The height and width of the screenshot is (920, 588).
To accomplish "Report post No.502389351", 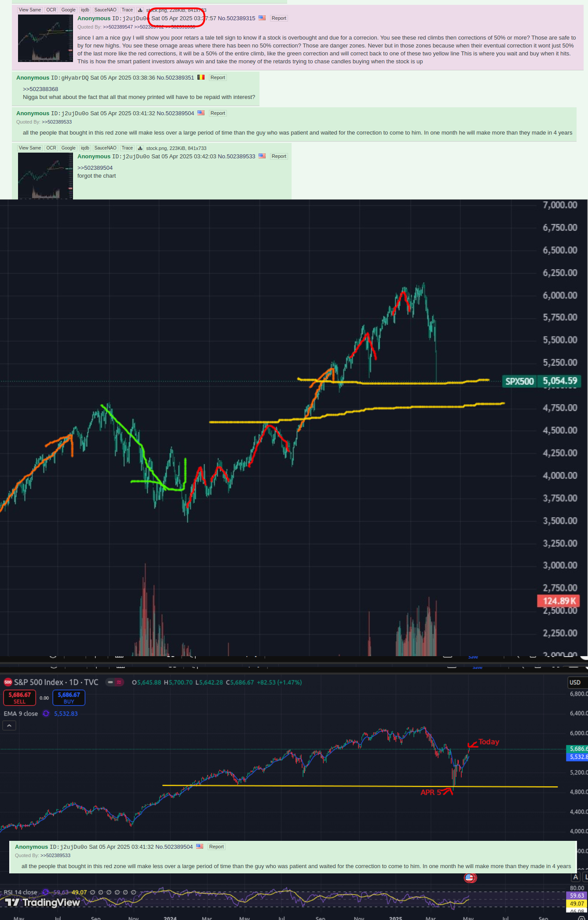I will [x=218, y=77].
